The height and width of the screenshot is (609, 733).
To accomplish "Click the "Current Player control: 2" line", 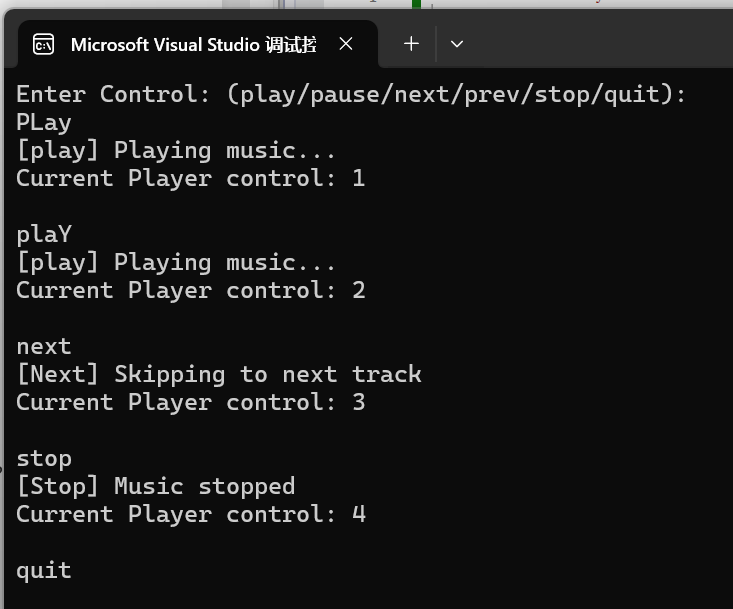I will (x=190, y=290).
